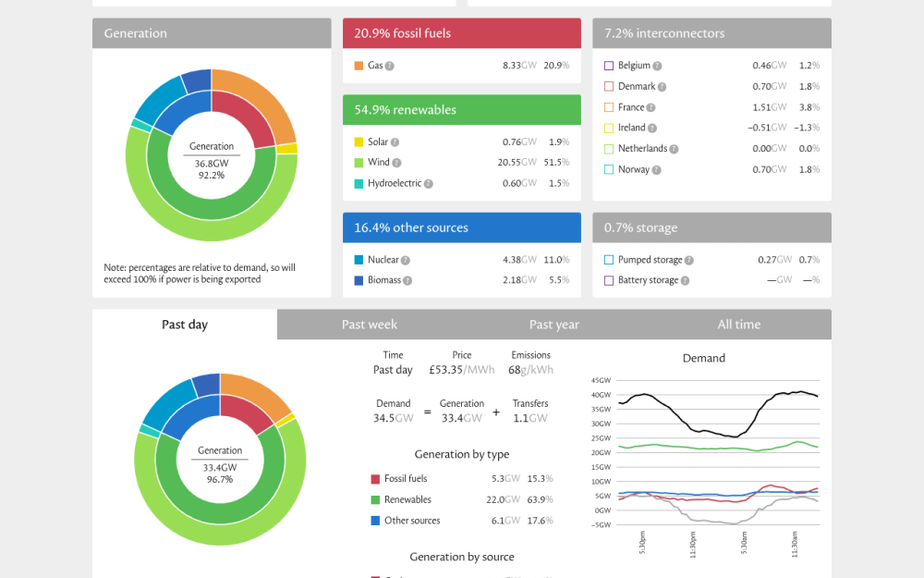Screen dimensions: 924x578
Task: Click the Belgium info icon
Action: (657, 66)
